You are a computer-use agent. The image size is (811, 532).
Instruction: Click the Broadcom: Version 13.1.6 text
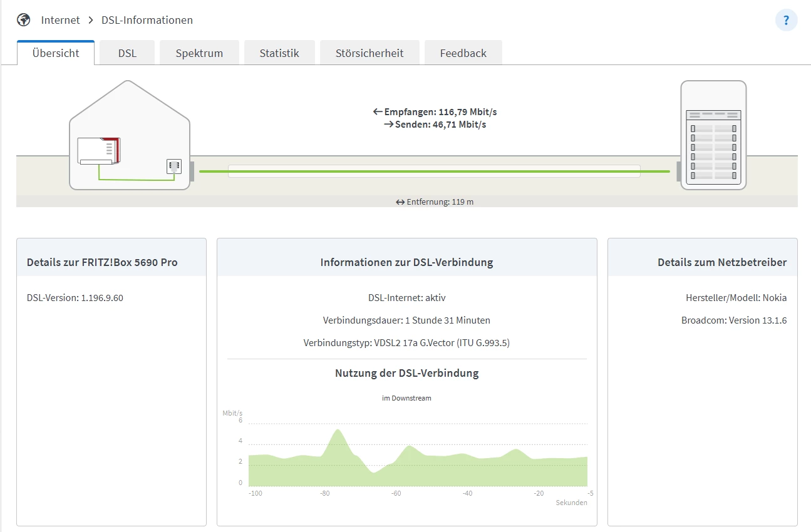[734, 320]
